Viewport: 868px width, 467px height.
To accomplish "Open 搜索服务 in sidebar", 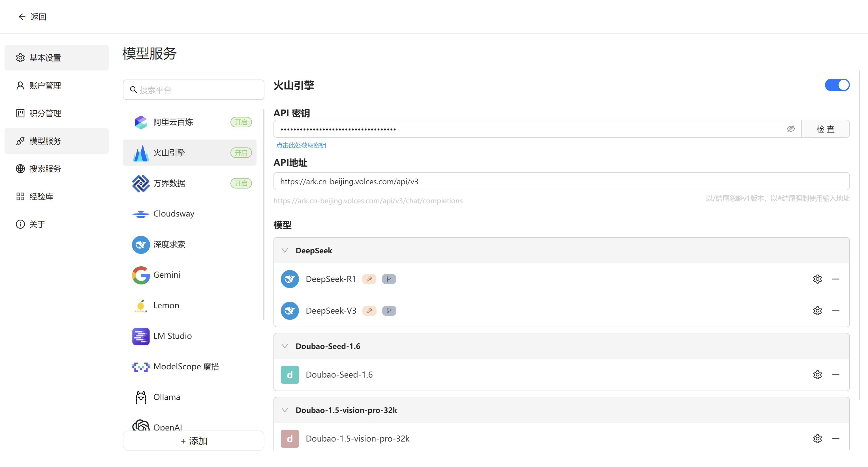I will point(57,169).
